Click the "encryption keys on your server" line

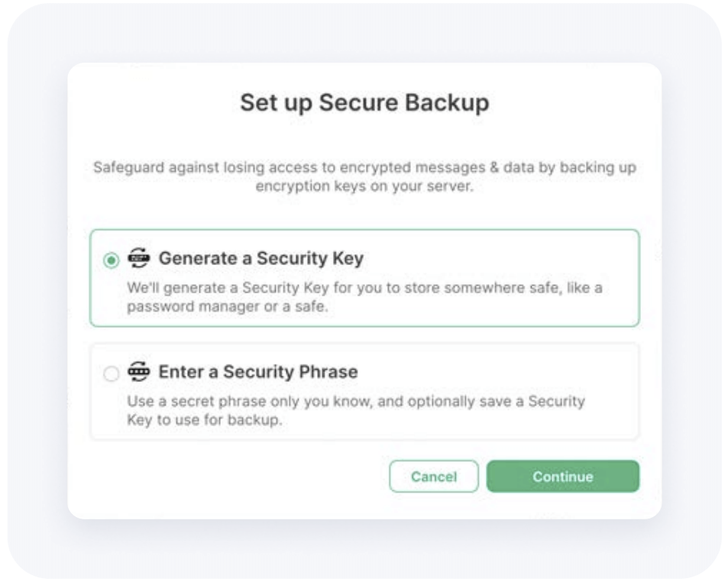point(364,186)
